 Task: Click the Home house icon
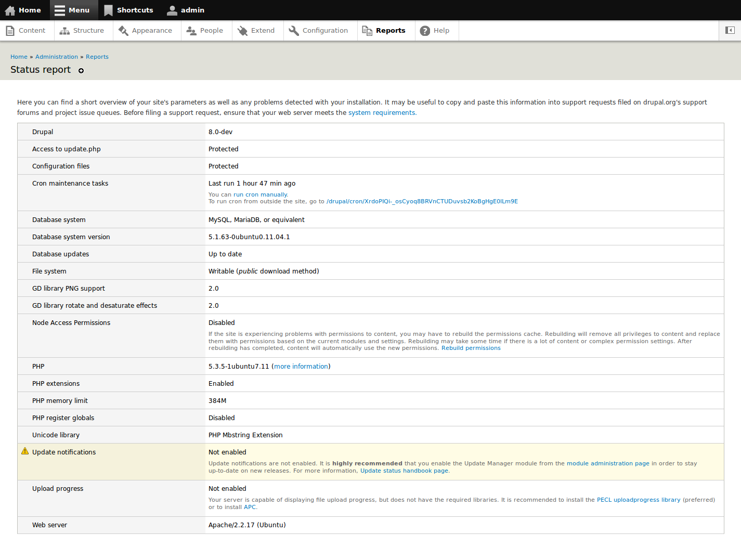coord(10,10)
